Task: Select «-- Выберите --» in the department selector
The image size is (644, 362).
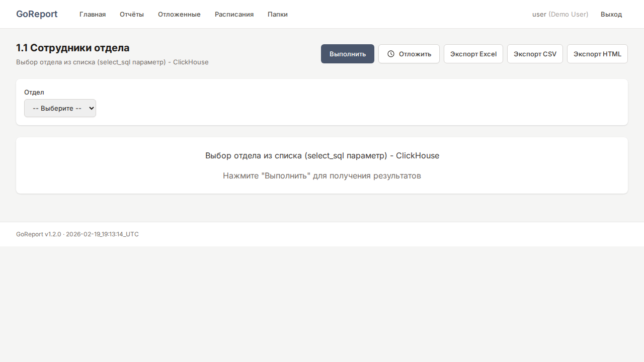Action: pyautogui.click(x=55, y=108)
